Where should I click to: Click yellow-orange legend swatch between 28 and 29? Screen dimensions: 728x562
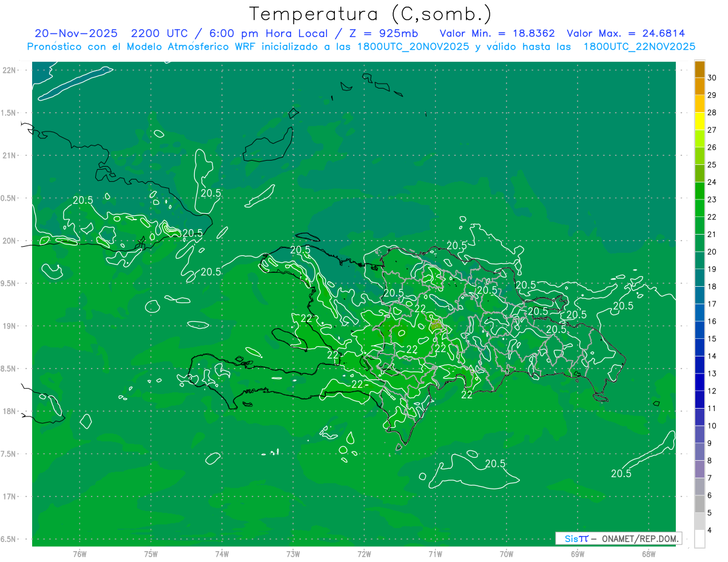point(699,104)
